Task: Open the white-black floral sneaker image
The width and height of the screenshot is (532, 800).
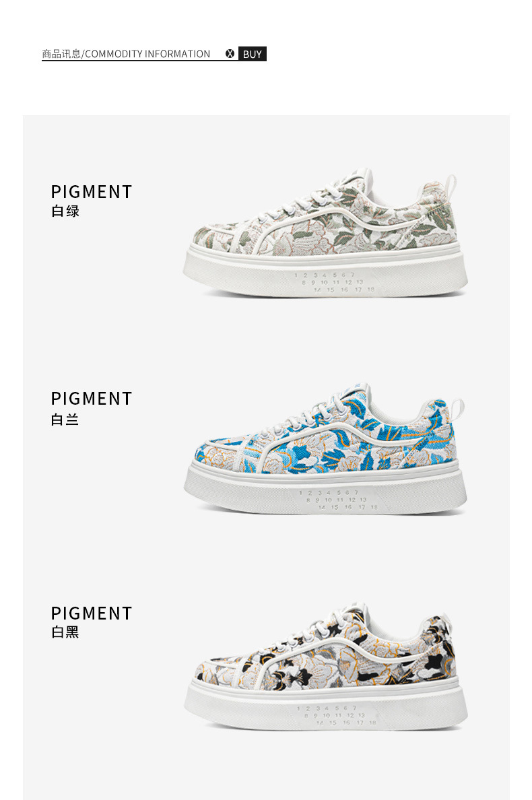Action: tap(326, 666)
